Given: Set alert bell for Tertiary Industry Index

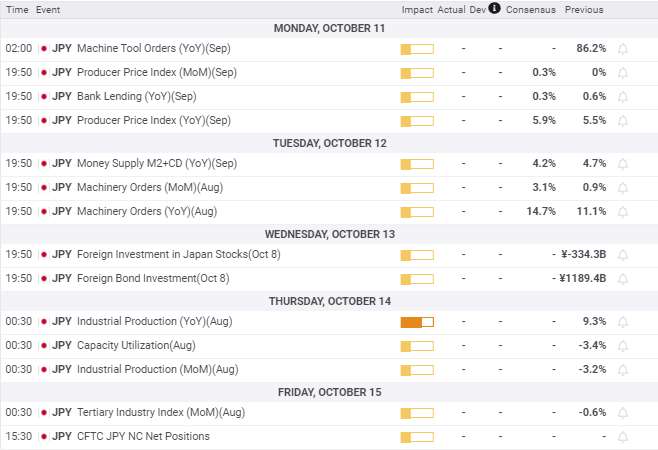Looking at the screenshot, I should (x=623, y=412).
